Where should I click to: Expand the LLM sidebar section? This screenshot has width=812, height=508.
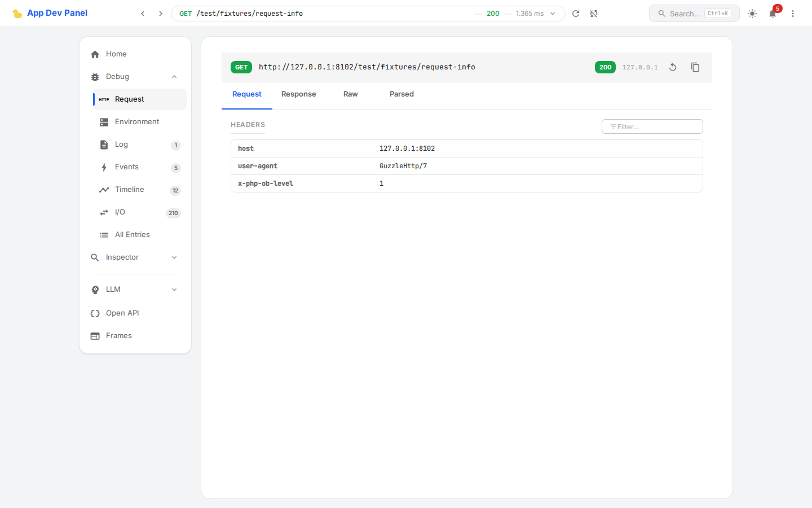point(174,290)
